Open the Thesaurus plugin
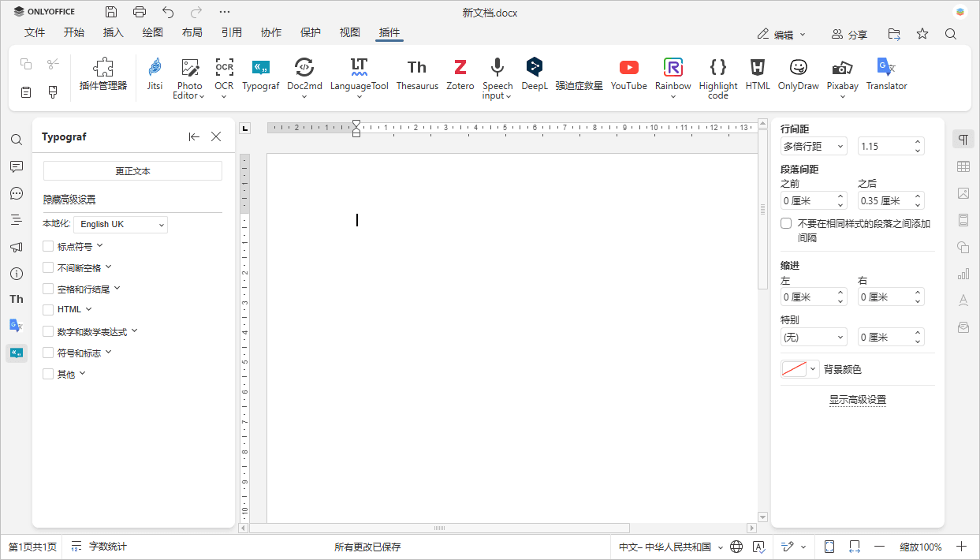This screenshot has height=560, width=980. click(417, 74)
